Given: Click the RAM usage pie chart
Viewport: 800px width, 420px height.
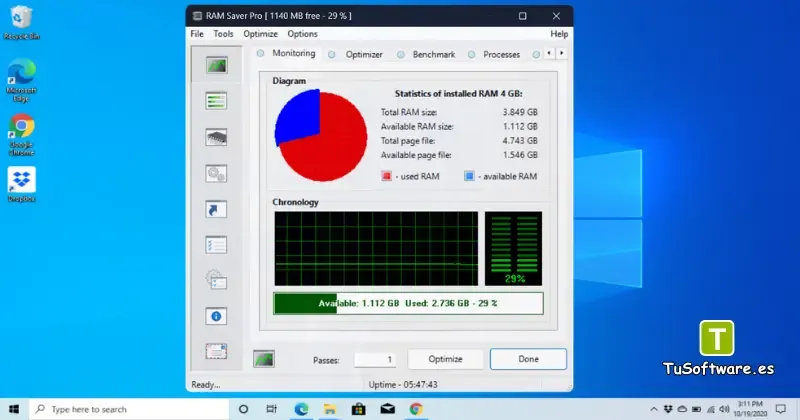Looking at the screenshot, I should [x=321, y=136].
